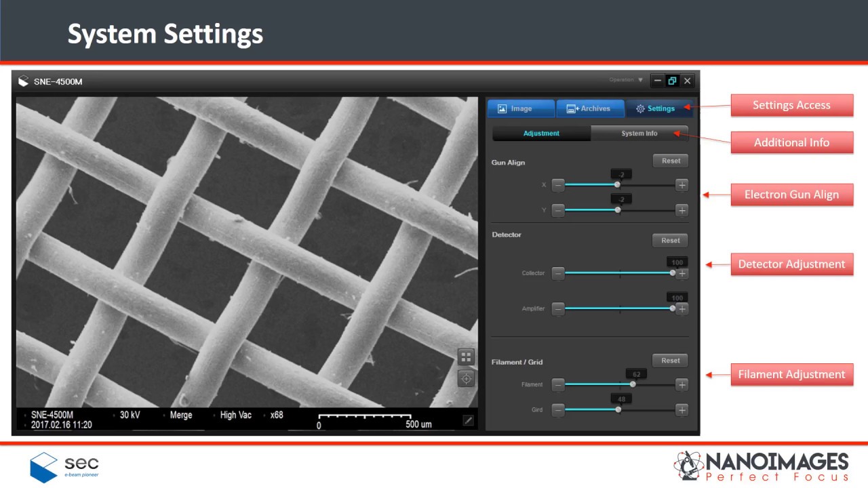Decrease Gun Align X with minus button
Viewport: 868px width, 488px height.
tap(558, 184)
